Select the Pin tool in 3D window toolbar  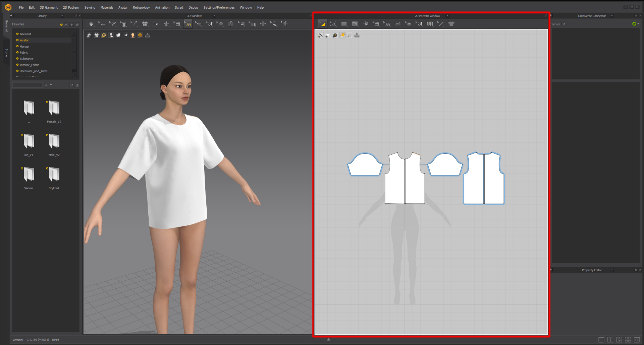pyautogui.click(x=135, y=24)
